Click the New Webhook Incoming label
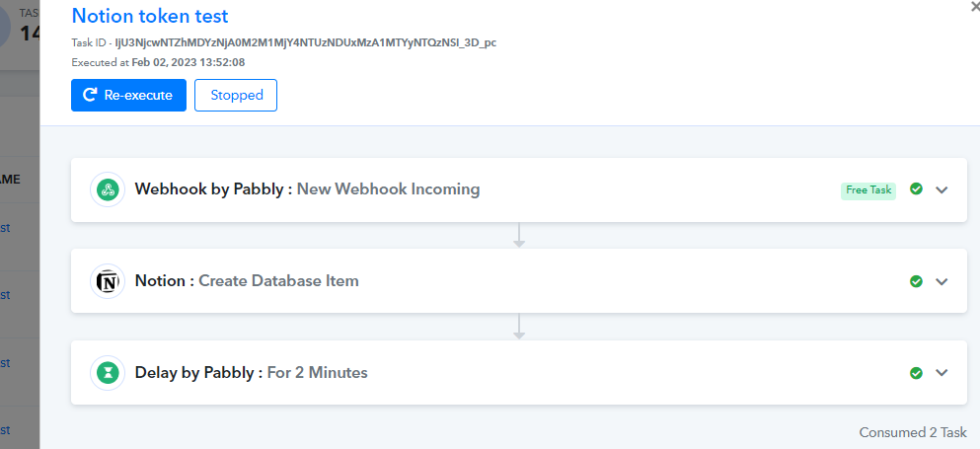The image size is (980, 449). tap(388, 188)
